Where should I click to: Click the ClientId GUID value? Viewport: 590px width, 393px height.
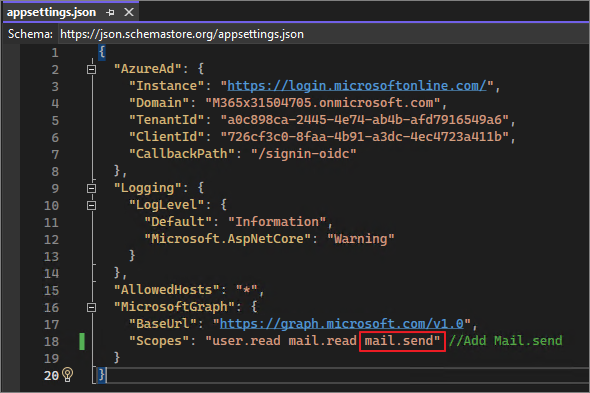coord(365,137)
